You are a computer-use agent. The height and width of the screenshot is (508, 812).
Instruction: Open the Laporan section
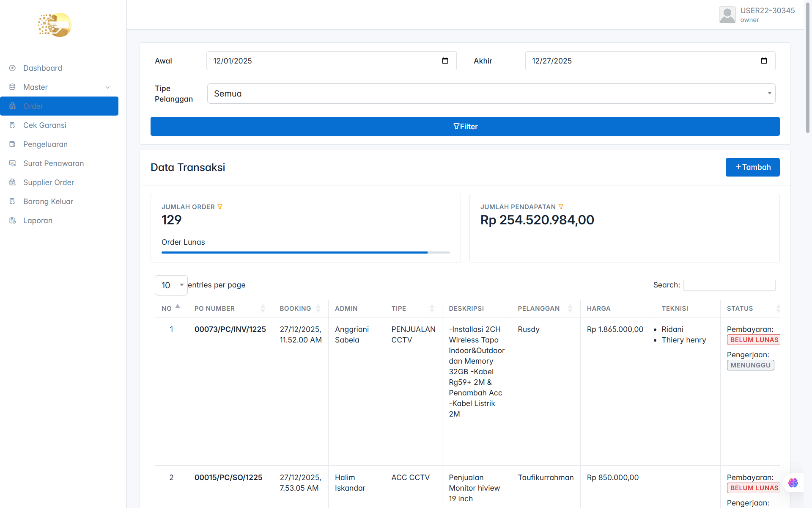pyautogui.click(x=38, y=220)
